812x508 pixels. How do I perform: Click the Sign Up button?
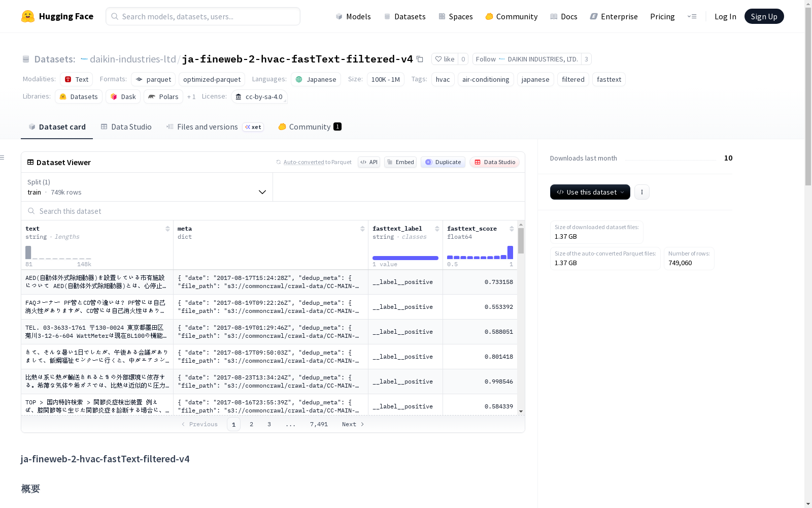764,16
